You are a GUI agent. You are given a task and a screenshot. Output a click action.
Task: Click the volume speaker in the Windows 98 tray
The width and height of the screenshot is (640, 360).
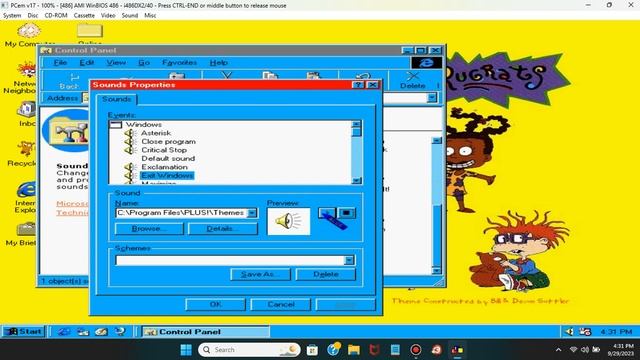point(569,331)
